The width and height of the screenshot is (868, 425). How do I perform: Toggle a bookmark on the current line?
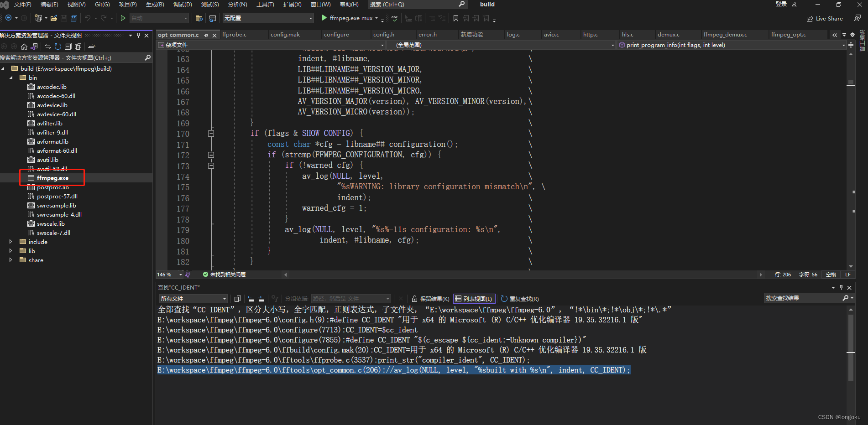[x=455, y=19]
